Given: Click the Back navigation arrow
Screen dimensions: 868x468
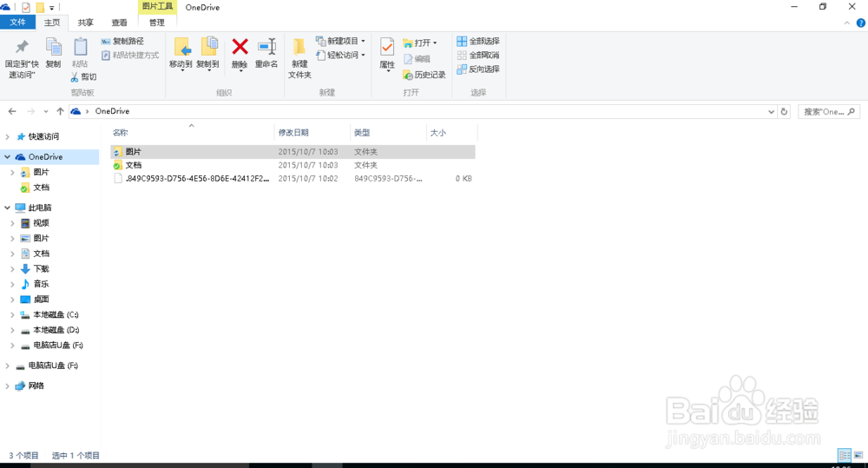Looking at the screenshot, I should tap(12, 111).
